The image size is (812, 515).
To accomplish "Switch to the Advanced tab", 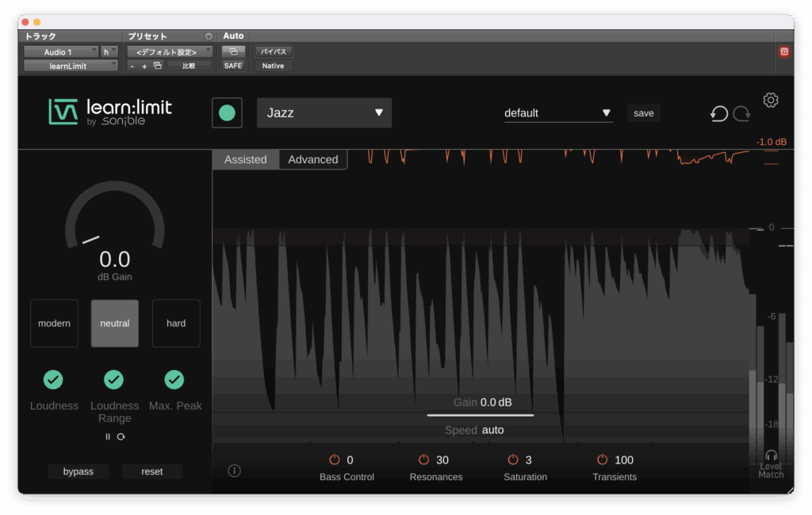I will [313, 159].
